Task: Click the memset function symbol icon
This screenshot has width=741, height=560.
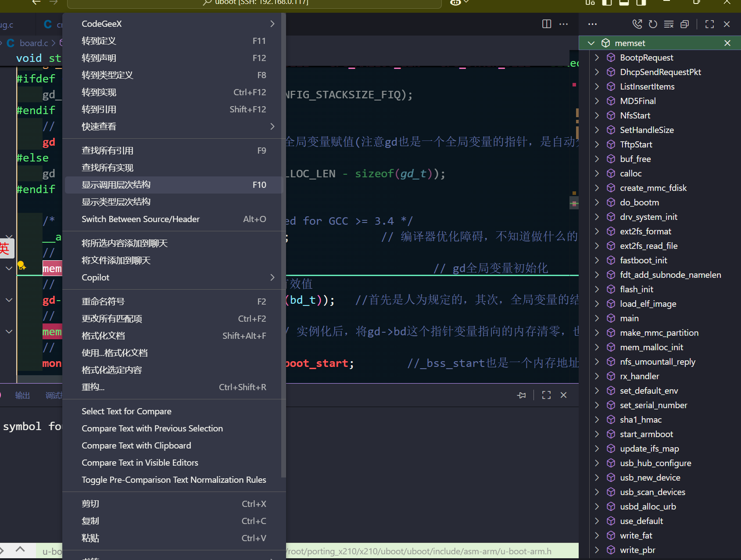Action: point(605,43)
